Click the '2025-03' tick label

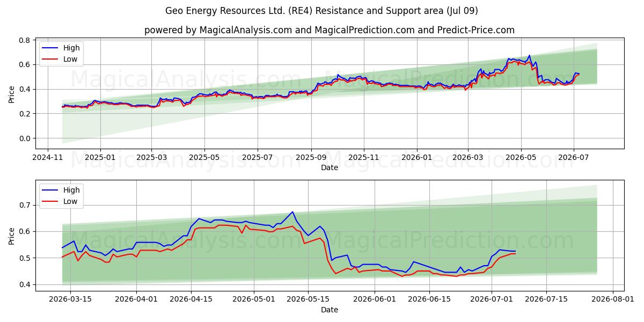pos(151,157)
